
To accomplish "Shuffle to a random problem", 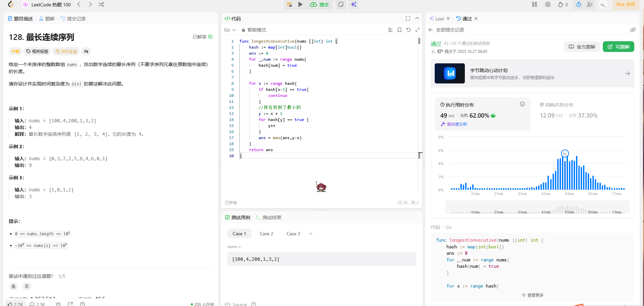I will [101, 4].
